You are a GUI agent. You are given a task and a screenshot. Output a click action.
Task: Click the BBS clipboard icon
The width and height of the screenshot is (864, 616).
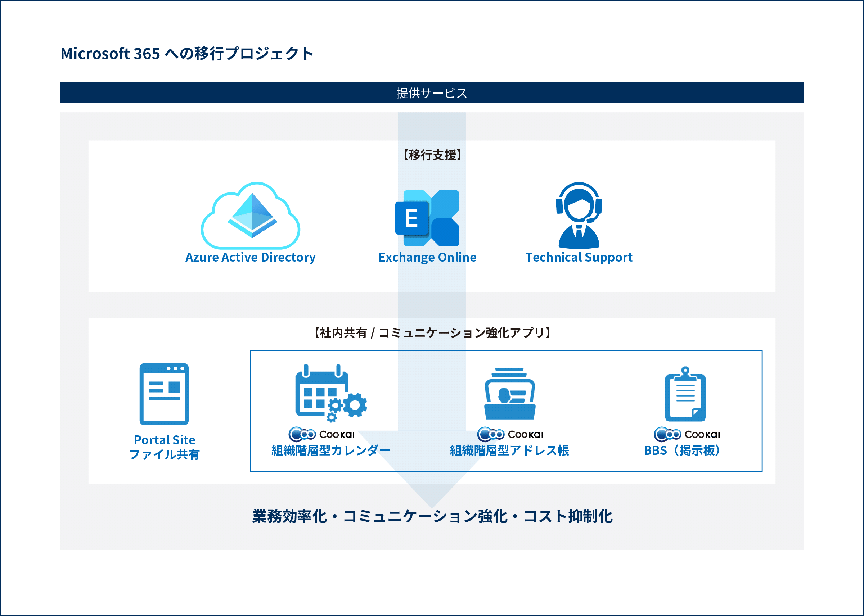tap(685, 394)
